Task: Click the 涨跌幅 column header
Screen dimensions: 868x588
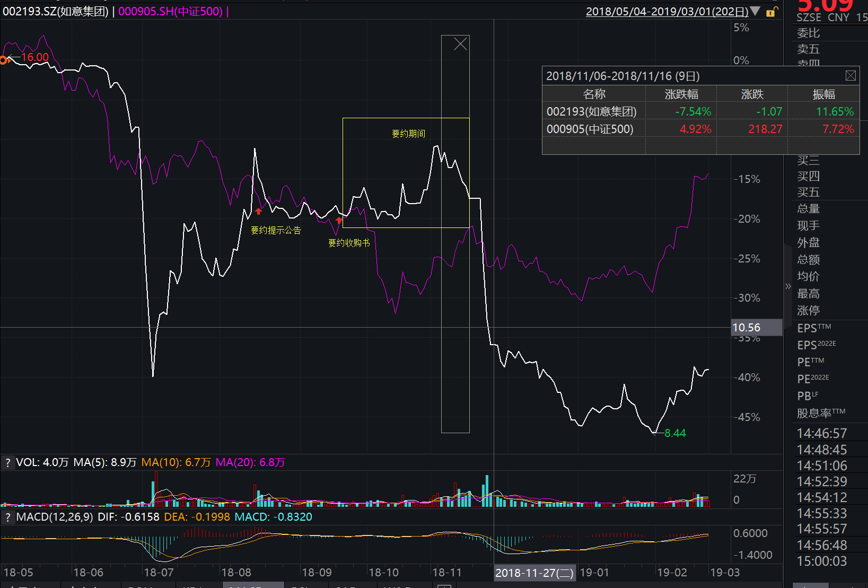Action: pos(681,94)
